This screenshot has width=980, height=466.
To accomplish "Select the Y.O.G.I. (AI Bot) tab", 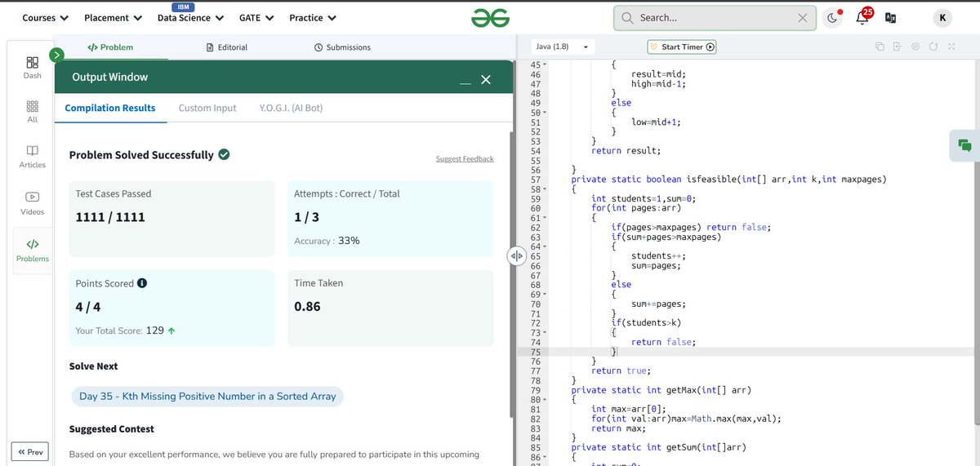I will [x=291, y=108].
